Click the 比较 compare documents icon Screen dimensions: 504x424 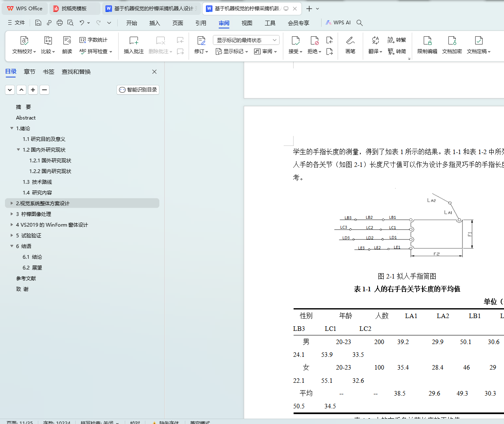tap(48, 40)
